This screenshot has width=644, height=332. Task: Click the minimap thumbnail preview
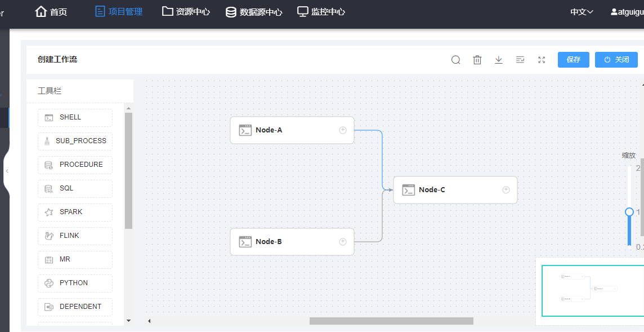pyautogui.click(x=591, y=290)
